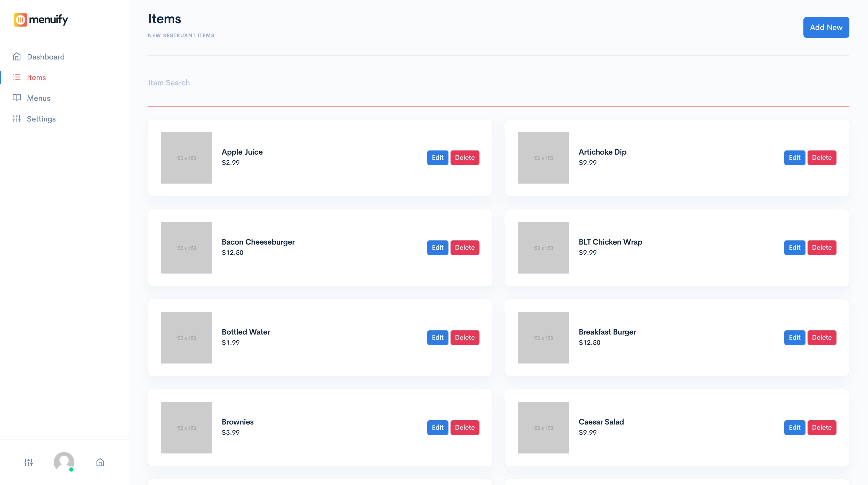Click the $3.99 price under Brownies
Viewport: 868px width, 485px height.
(x=230, y=432)
